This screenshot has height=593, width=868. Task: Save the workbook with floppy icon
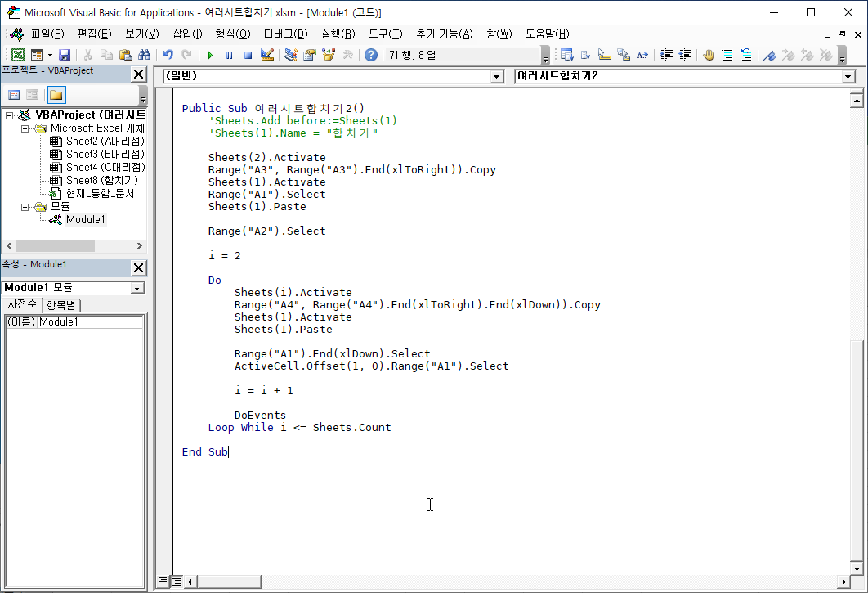point(65,55)
